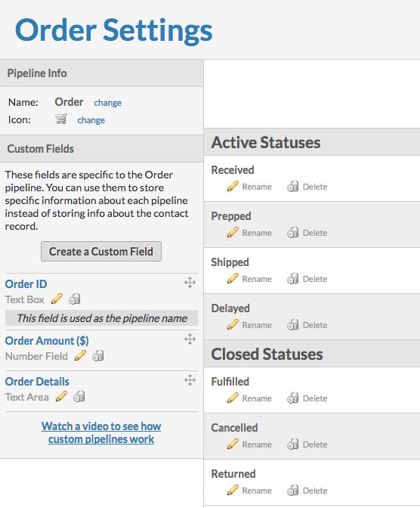Click change link next to pipeline Name

[x=108, y=103]
